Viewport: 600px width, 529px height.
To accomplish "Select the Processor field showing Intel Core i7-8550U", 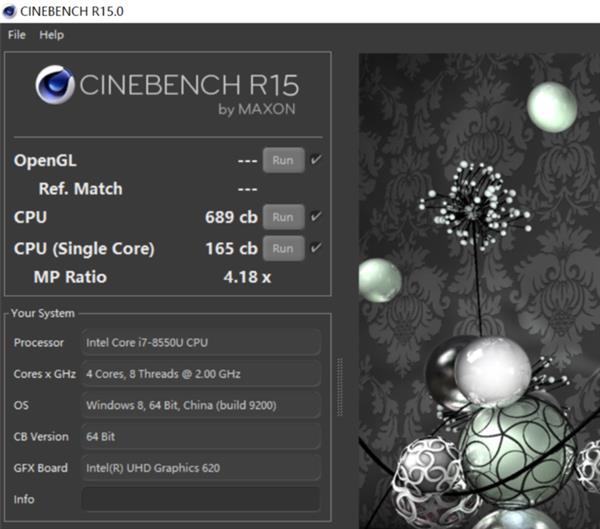I will [x=200, y=342].
